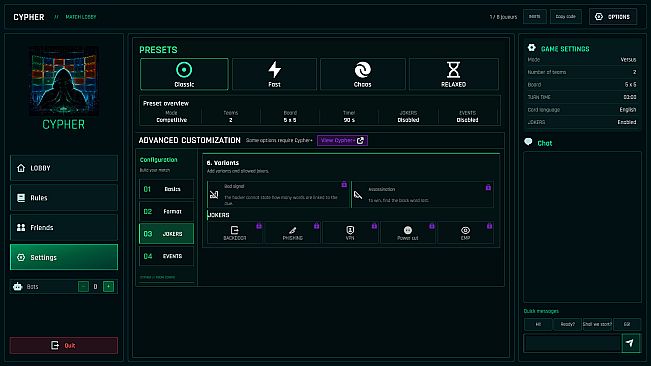The width and height of the screenshot is (651, 366).
Task: Click the purple lock on Assassination
Action: [x=488, y=188]
